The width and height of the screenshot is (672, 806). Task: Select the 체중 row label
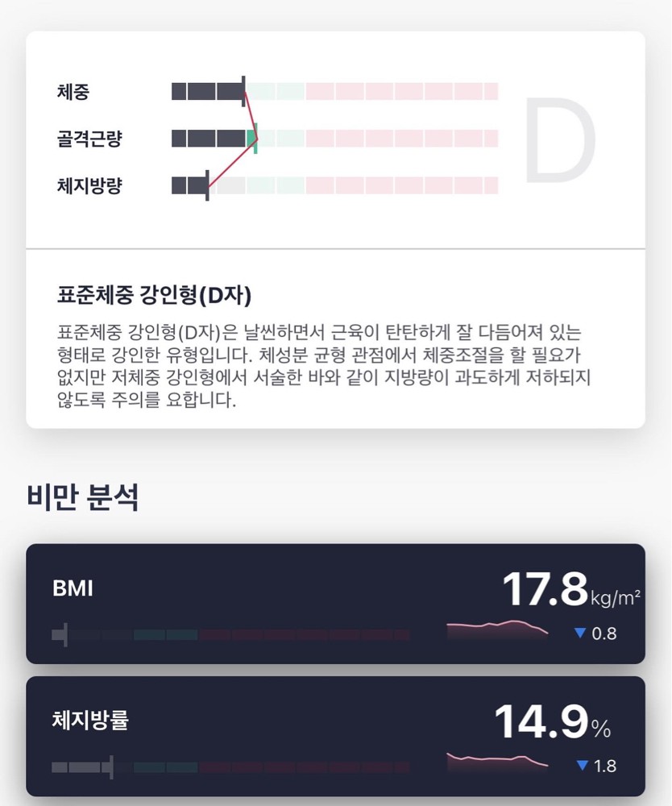73,92
